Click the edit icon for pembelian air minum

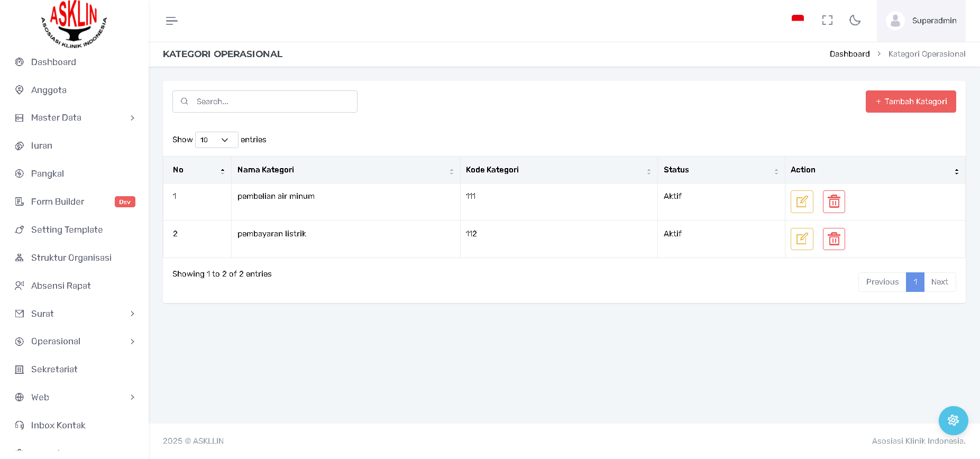(801, 201)
